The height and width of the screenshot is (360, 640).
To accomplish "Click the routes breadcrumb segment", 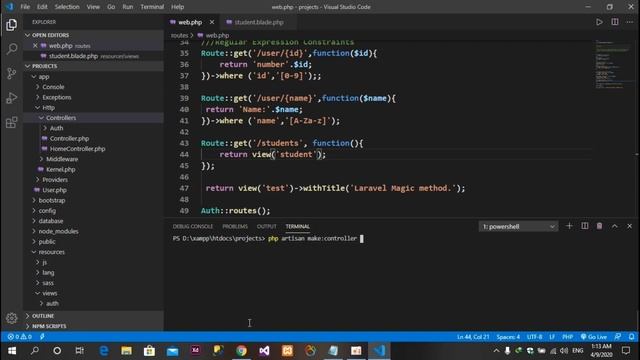I will 179,36.
